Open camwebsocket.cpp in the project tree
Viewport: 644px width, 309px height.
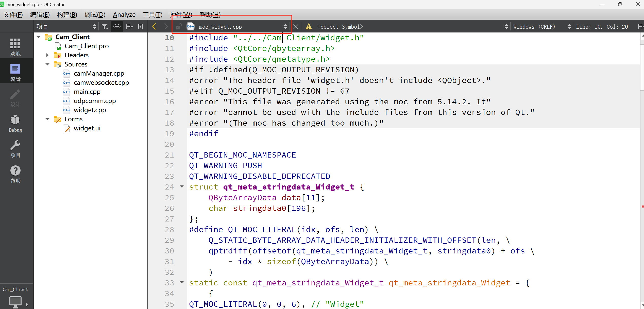[x=101, y=83]
